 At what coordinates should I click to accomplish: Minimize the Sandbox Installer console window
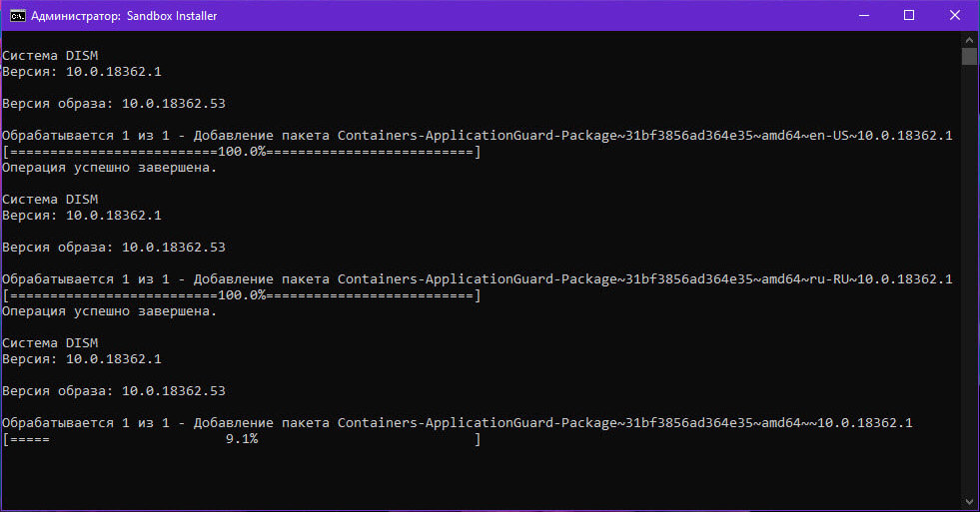(x=864, y=16)
